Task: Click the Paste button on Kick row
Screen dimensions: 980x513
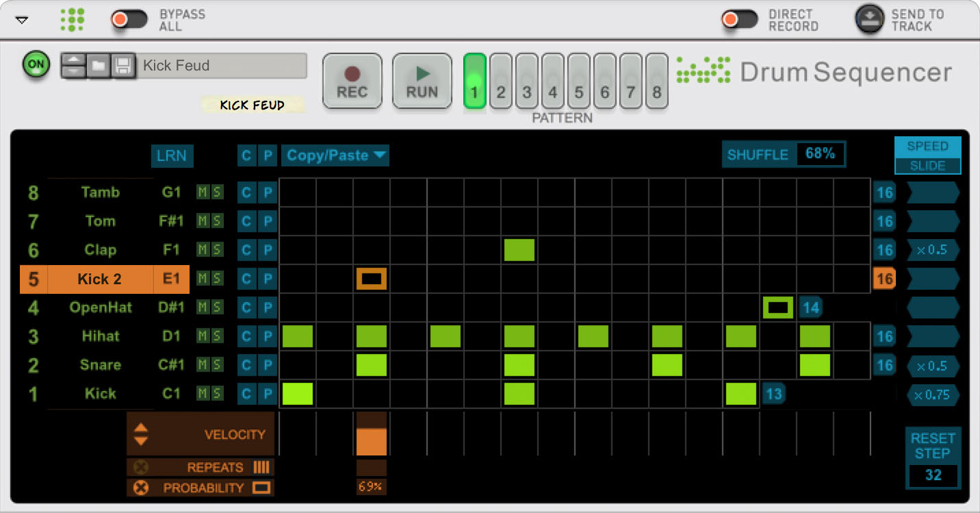Action: (268, 394)
